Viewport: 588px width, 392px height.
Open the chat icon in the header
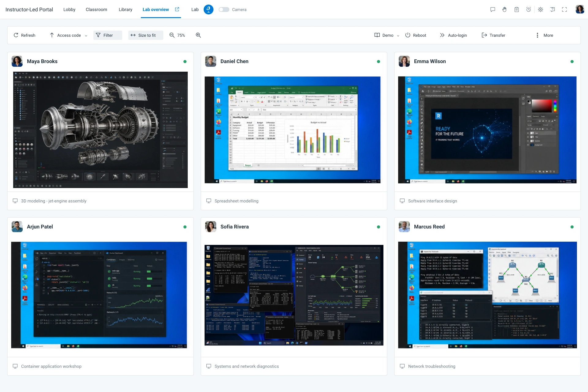pyautogui.click(x=493, y=9)
